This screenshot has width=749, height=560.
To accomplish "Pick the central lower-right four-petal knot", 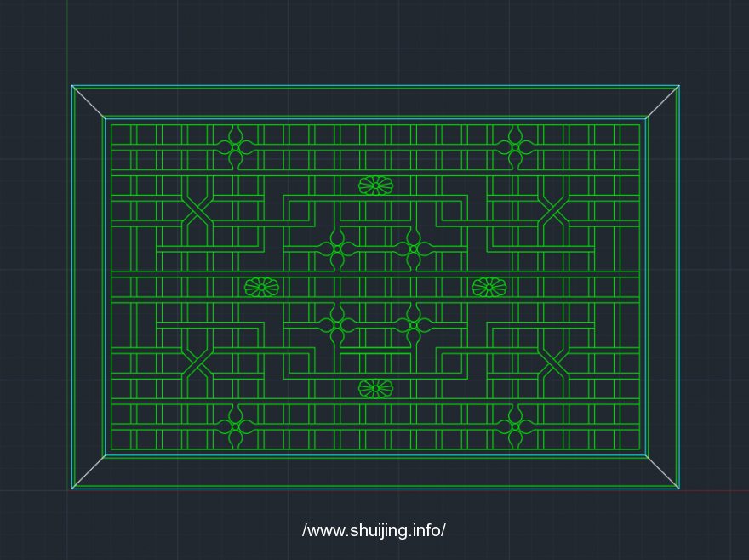I will (x=414, y=325).
